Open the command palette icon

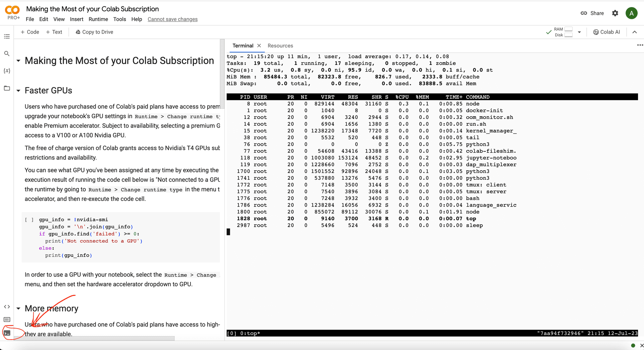tap(7, 319)
